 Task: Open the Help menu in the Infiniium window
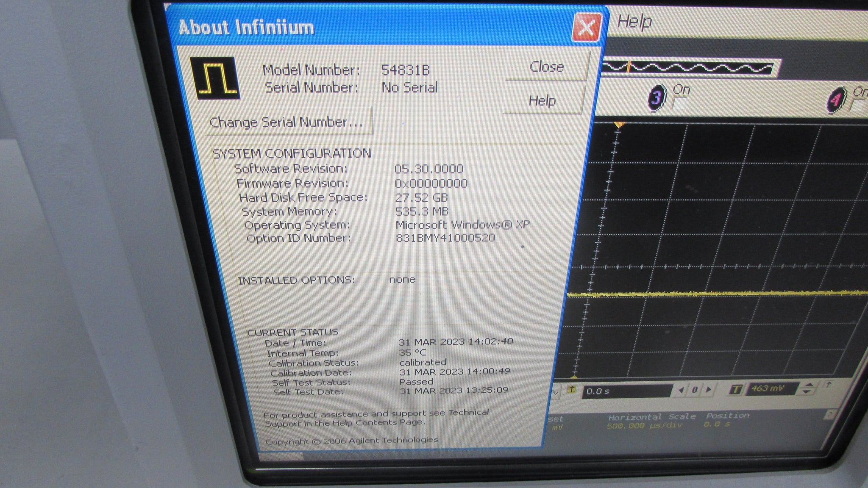pos(634,21)
